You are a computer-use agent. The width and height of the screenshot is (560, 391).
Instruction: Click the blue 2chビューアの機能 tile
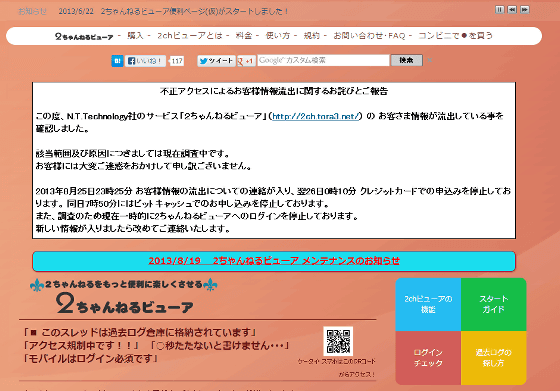[x=428, y=304]
